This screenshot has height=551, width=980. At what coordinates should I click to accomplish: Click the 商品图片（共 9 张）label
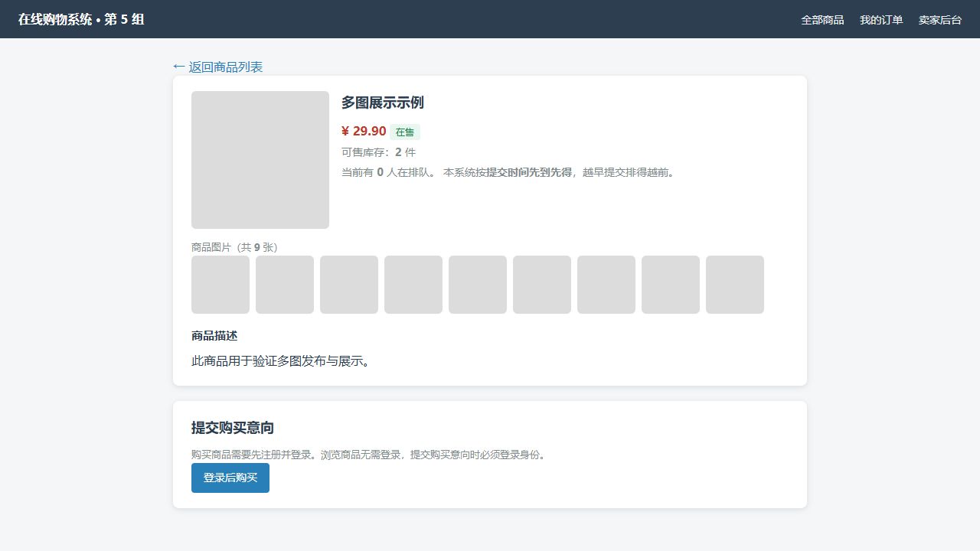click(x=234, y=247)
